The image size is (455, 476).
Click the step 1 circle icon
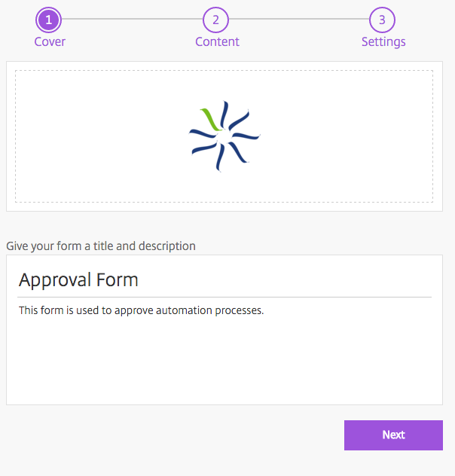point(49,20)
